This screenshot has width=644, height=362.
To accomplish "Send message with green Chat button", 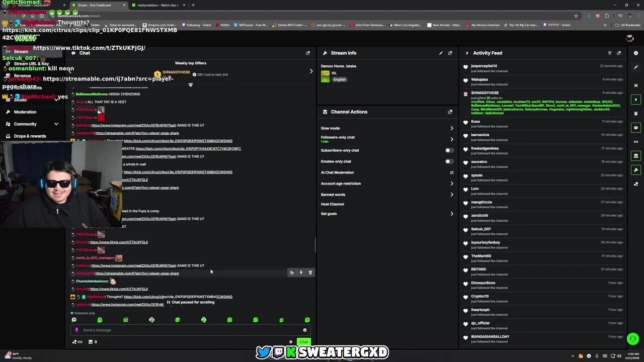I will [303, 342].
